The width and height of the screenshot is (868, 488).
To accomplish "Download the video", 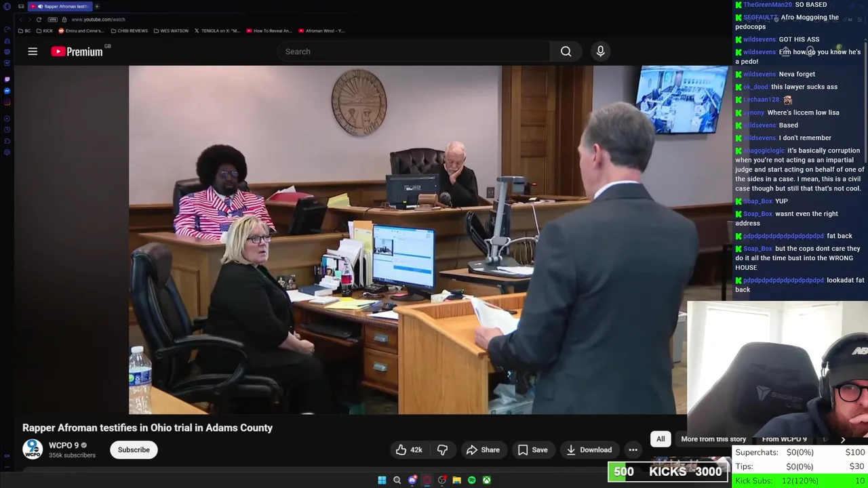I will [x=589, y=449].
